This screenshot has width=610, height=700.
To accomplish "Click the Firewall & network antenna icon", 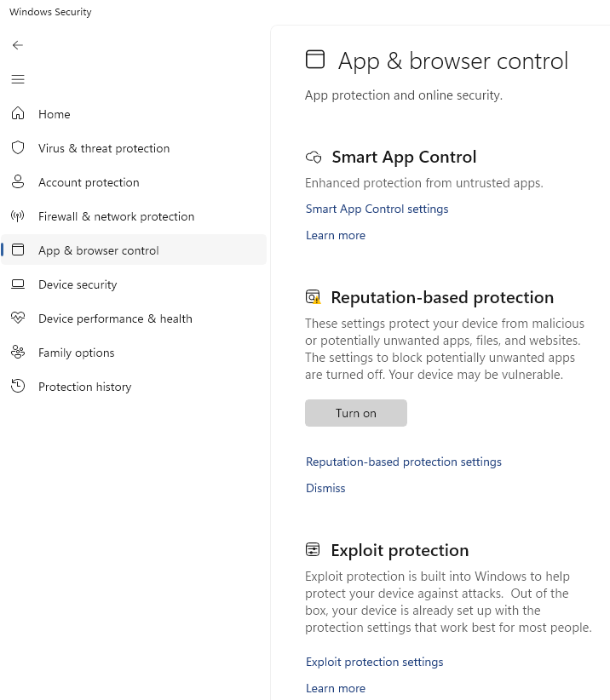I will (x=18, y=216).
